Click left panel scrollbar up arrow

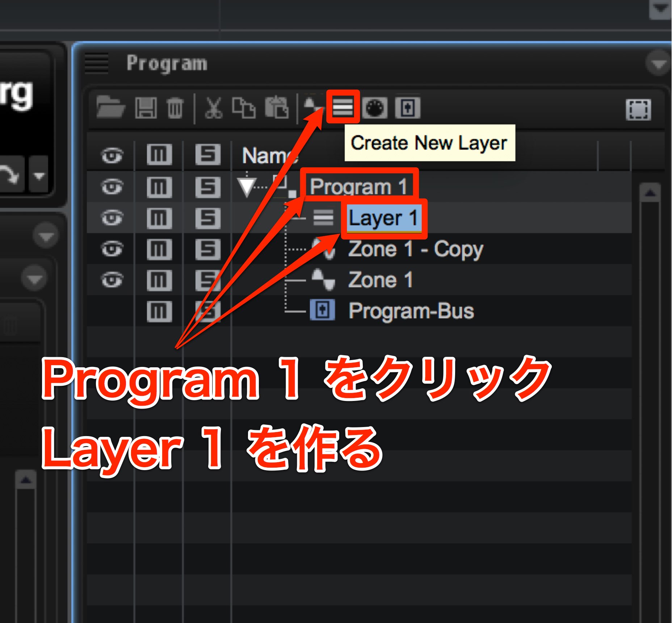26,480
